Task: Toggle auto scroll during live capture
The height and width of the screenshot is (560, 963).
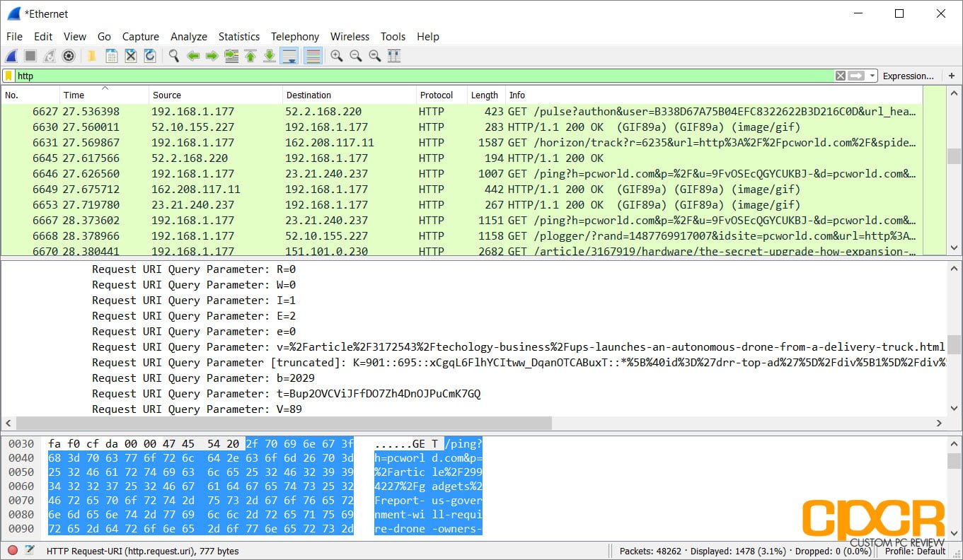Action: 289,55
